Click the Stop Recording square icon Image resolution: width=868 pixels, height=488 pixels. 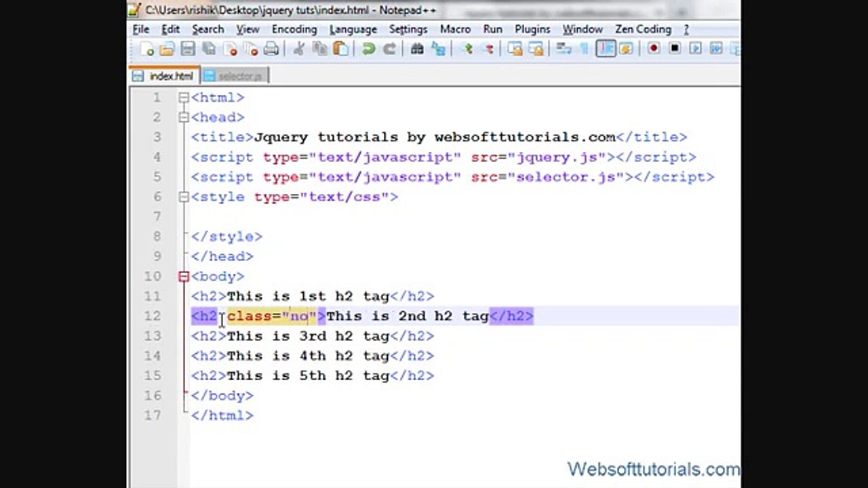675,49
